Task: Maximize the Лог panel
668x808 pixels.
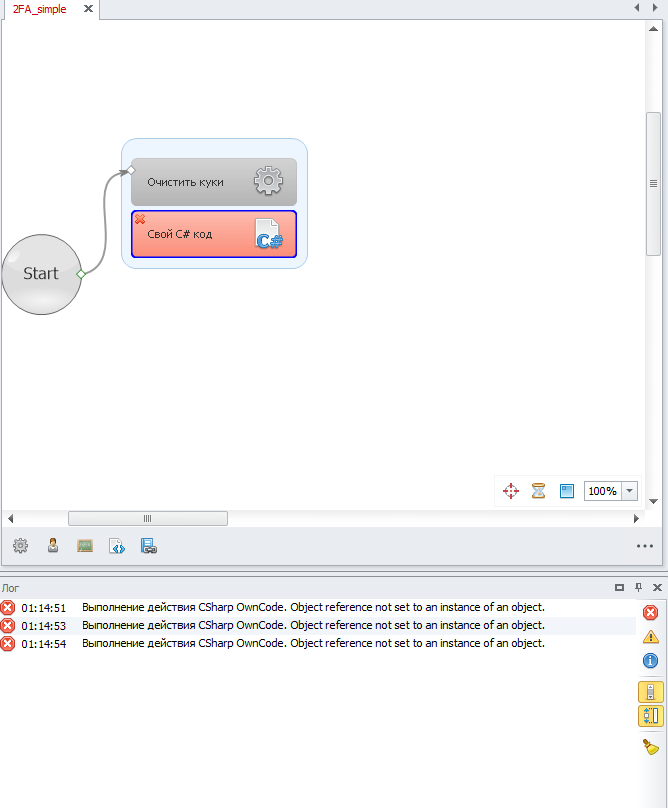Action: click(620, 587)
